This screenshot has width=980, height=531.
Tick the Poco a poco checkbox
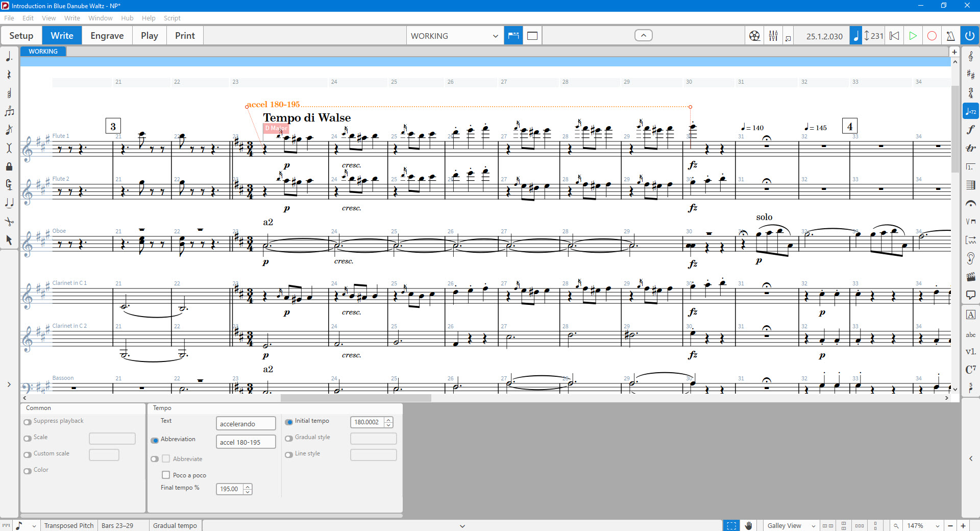click(x=166, y=475)
